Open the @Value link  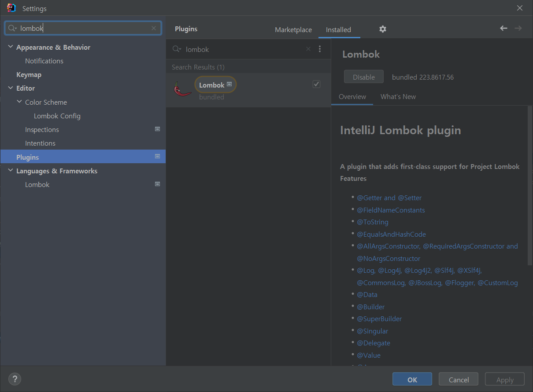point(369,355)
